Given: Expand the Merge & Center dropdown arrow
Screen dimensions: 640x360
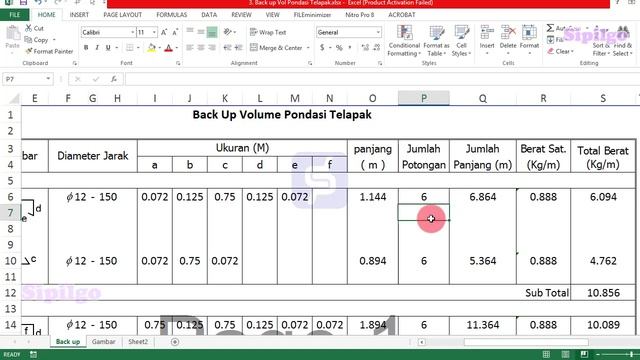Looking at the screenshot, I should (308, 48).
